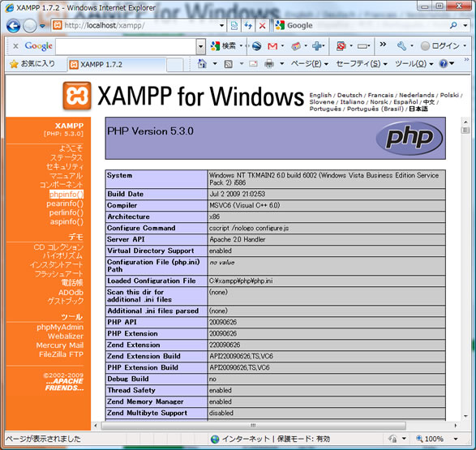Image resolution: width=476 pixels, height=450 pixels.
Task: Open the recent pages dropdown beside Forward
Action: click(42, 26)
